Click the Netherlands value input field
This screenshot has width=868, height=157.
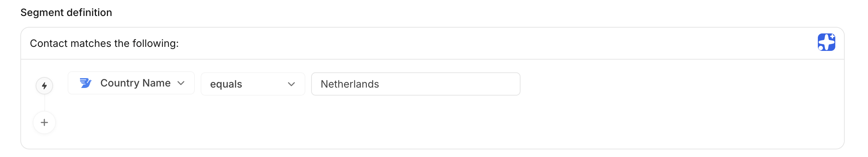[415, 84]
